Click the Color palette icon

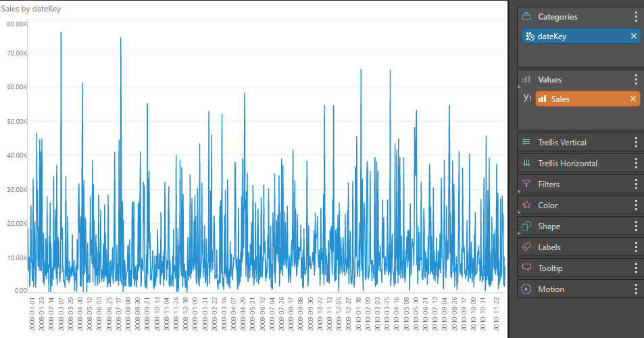click(526, 206)
